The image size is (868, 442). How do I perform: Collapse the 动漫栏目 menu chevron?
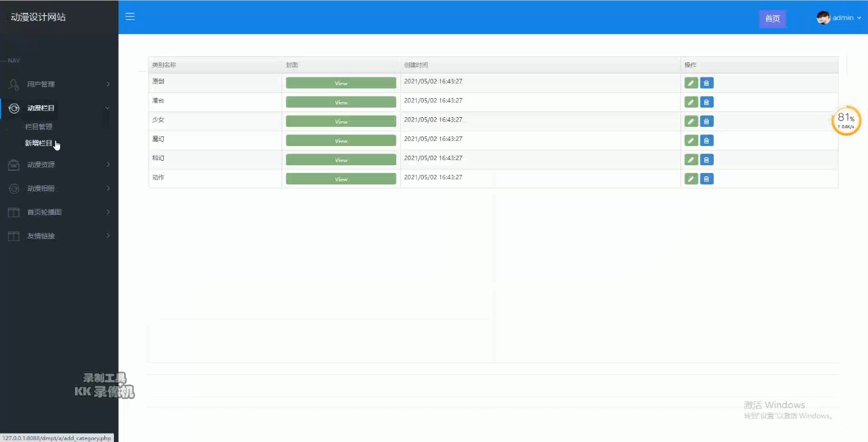click(108, 108)
